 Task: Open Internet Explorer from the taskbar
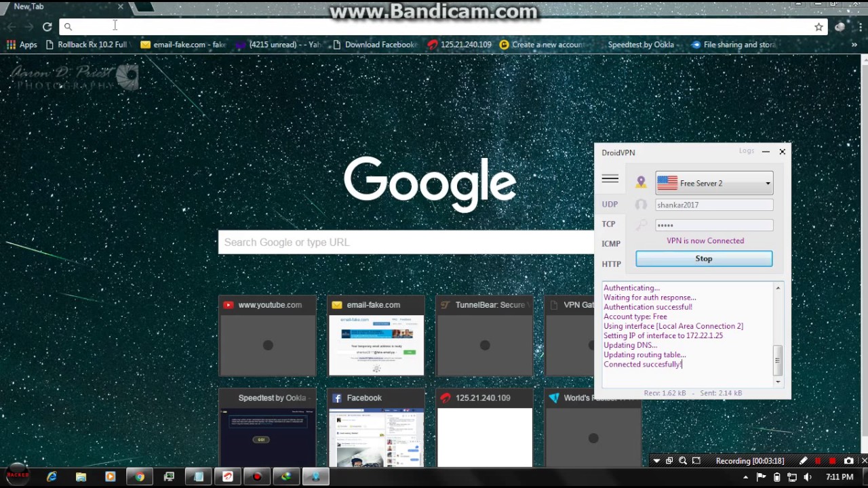pyautogui.click(x=52, y=477)
